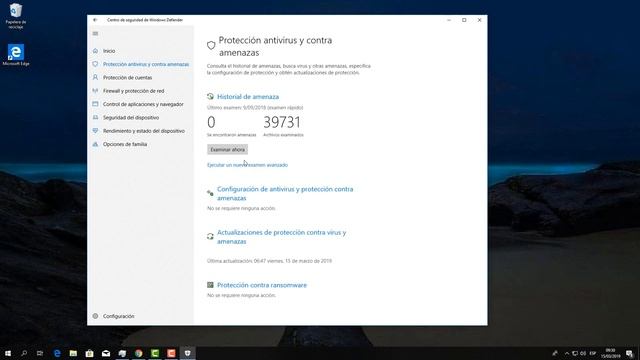The width and height of the screenshot is (640, 360).
Task: Open Protección contra ransomware link
Action: point(262,285)
